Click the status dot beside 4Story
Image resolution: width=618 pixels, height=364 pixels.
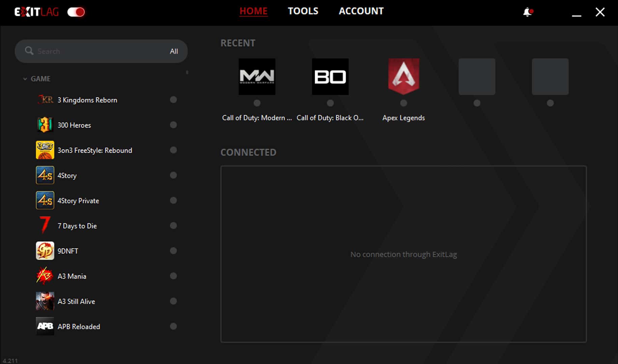173,175
